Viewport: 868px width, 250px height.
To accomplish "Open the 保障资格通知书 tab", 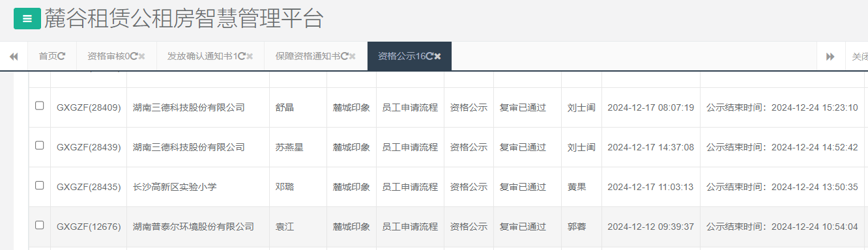I will pos(316,57).
